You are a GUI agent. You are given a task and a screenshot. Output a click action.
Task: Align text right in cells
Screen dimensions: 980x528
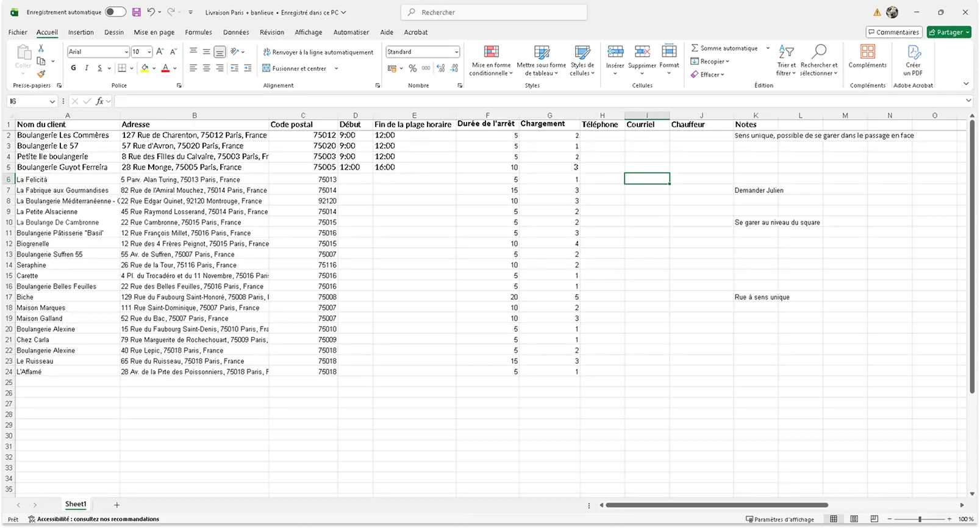tap(220, 68)
